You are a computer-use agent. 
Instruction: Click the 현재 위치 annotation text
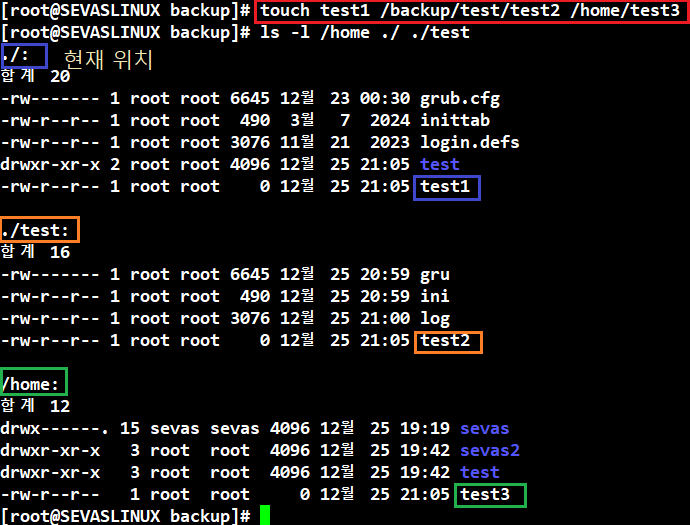pos(108,59)
